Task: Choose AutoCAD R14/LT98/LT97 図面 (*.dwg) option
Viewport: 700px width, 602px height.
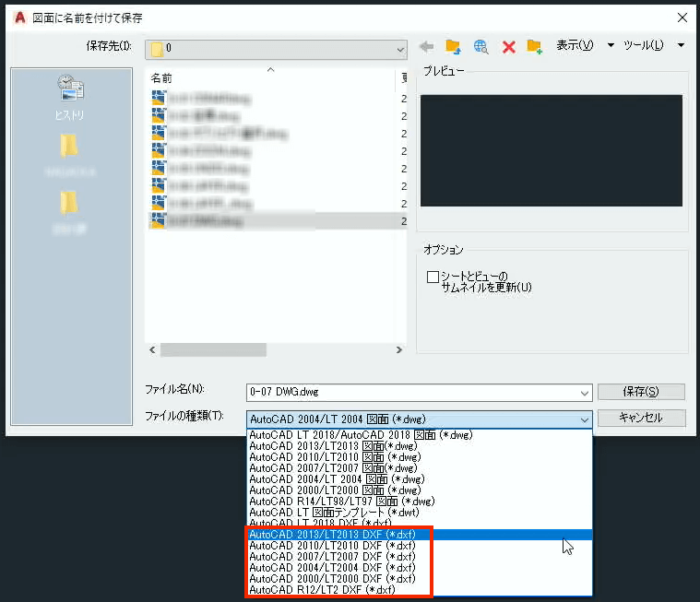Action: click(420, 502)
